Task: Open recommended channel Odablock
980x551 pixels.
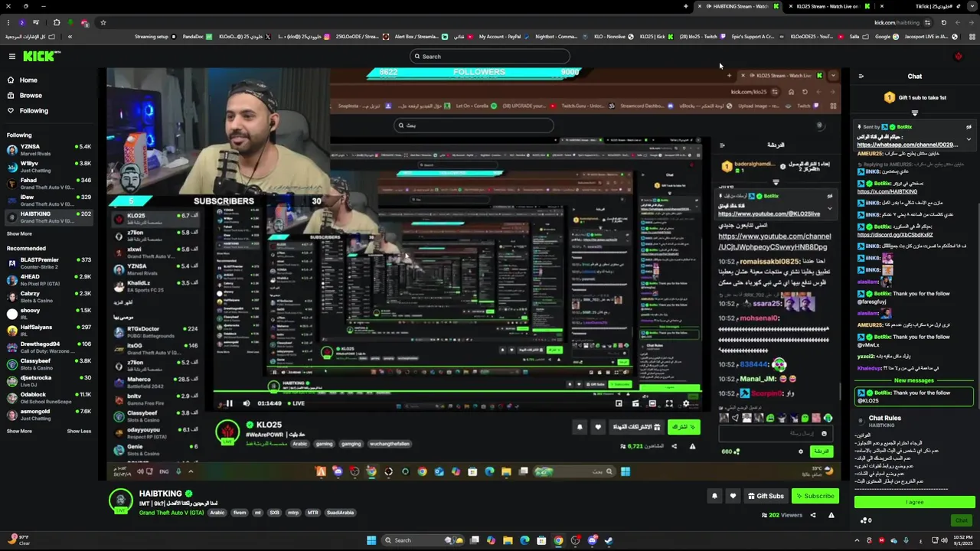Action: tap(49, 397)
